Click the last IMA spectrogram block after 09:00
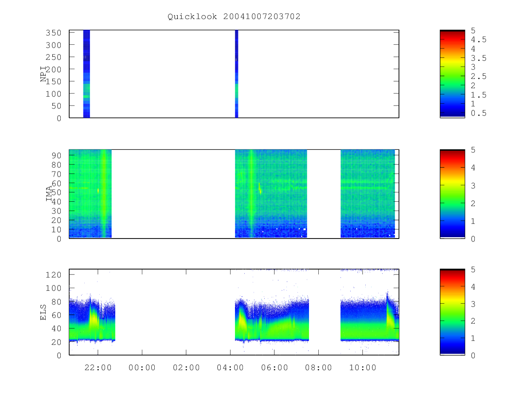Image resolution: width=532 pixels, height=399 pixels. tap(368, 194)
